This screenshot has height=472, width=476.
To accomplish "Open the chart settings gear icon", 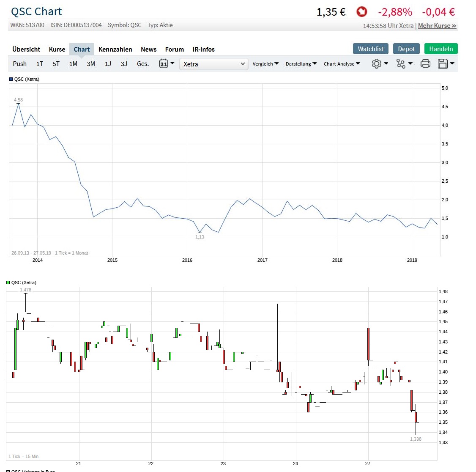I will point(377,63).
